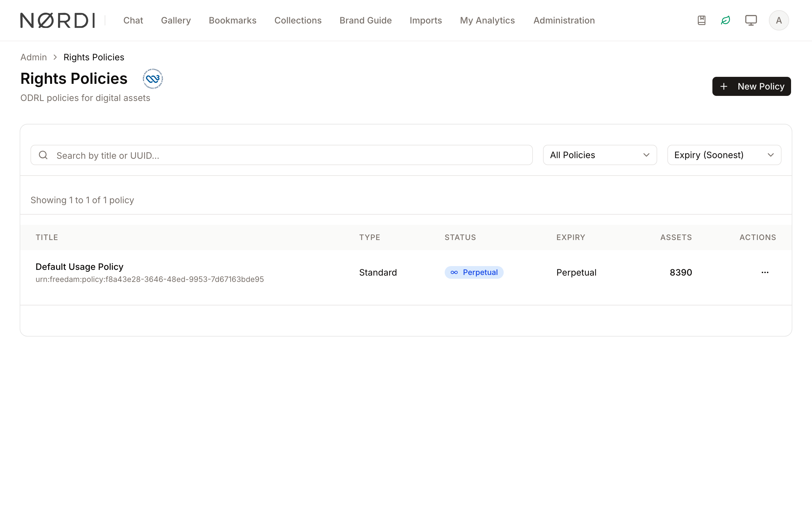The image size is (812, 508).
Task: Click the policy URN text
Action: pos(150,279)
